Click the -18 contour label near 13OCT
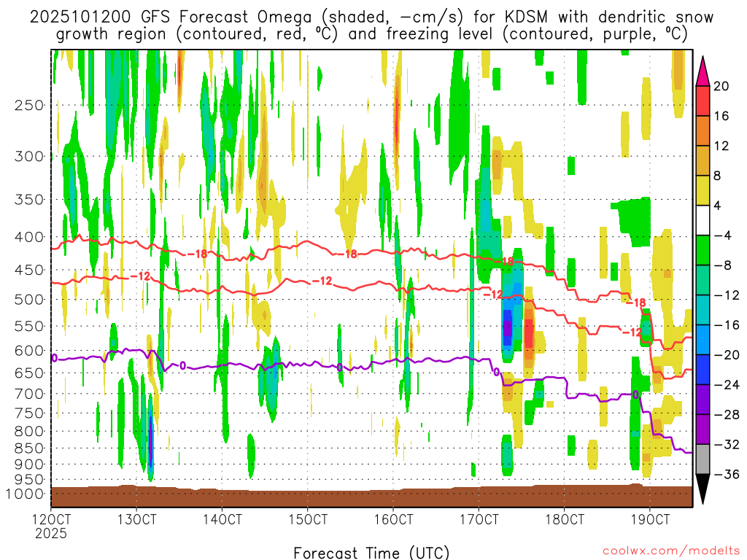The width and height of the screenshot is (747, 560). [x=197, y=254]
